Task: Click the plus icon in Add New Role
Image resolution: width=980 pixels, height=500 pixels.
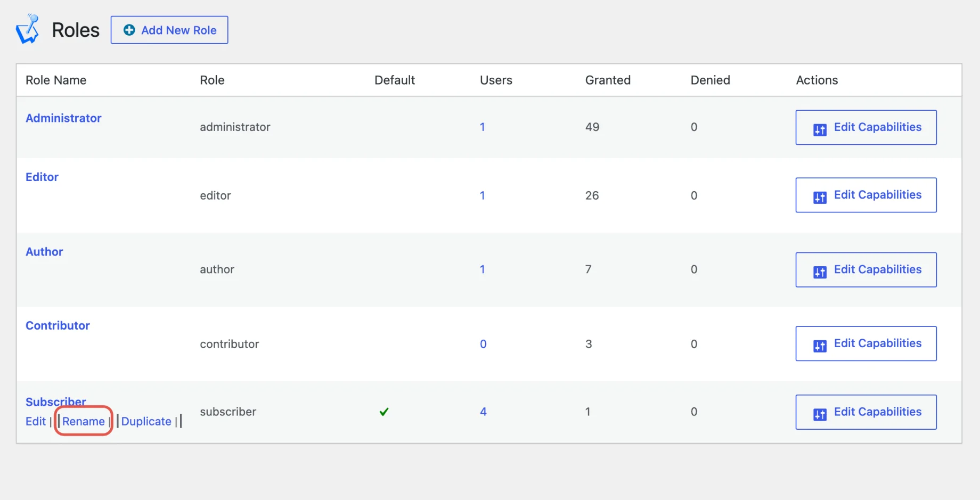Action: 129,30
